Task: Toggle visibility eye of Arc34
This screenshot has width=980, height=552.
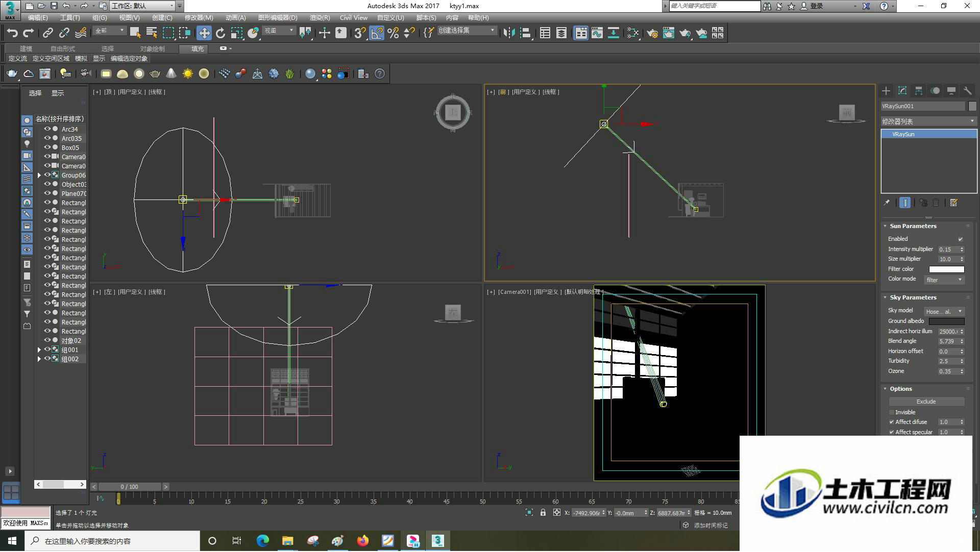Action: click(47, 130)
